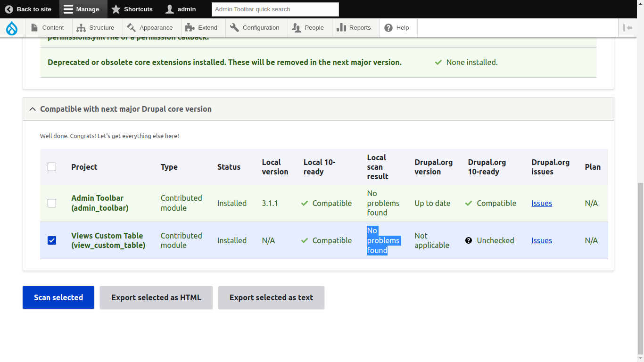This screenshot has height=362, width=644.
Task: Click the Admin Toolbar quick search field
Action: click(x=275, y=9)
